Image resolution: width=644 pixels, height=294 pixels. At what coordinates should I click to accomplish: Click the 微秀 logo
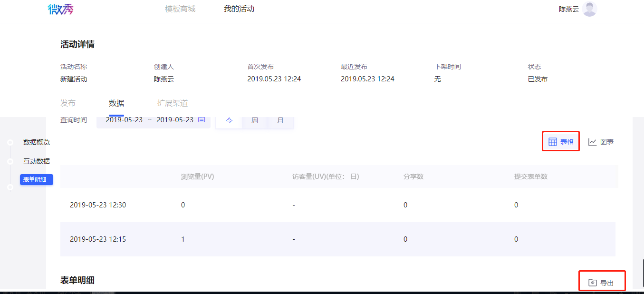(x=60, y=9)
